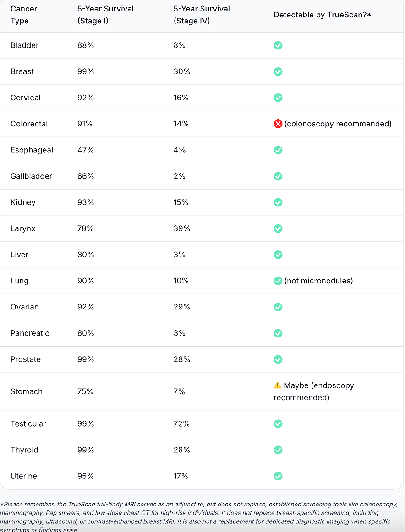The image size is (405, 532).
Task: Click the "Ovarian" cancer type label
Action: point(25,307)
